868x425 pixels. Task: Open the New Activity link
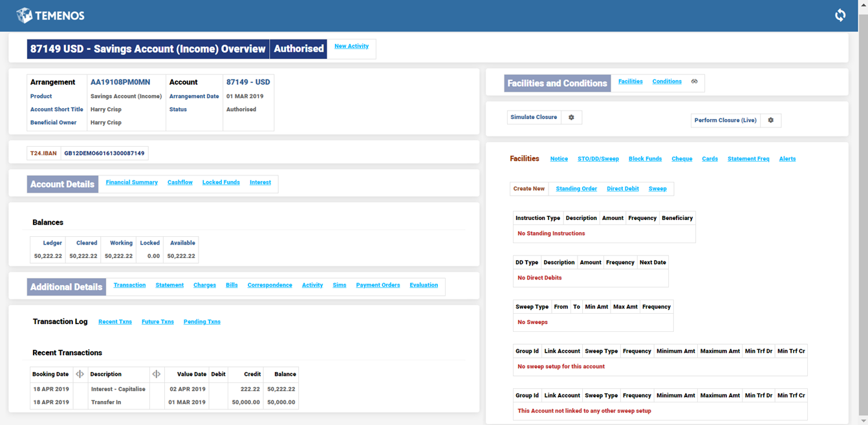[351, 47]
